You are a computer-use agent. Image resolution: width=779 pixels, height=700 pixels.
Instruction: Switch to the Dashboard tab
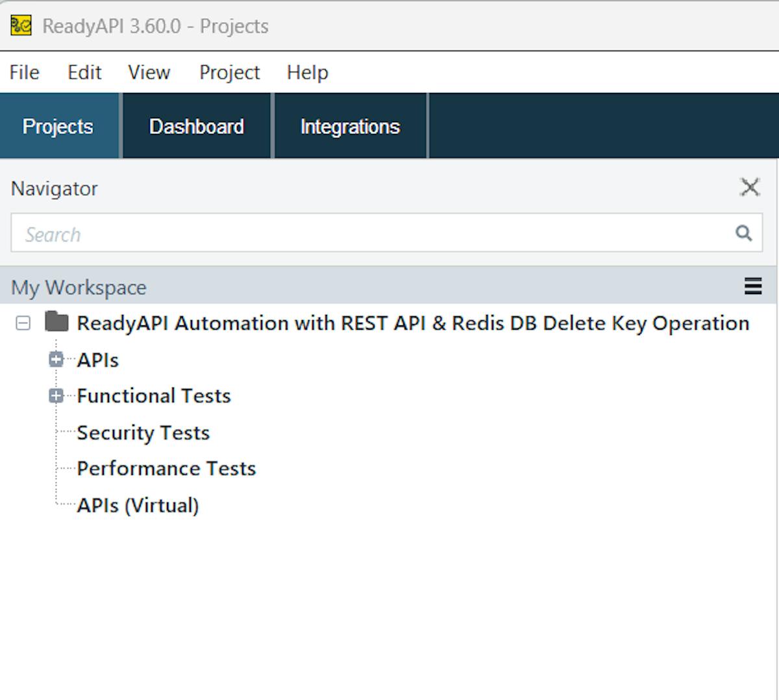point(196,126)
